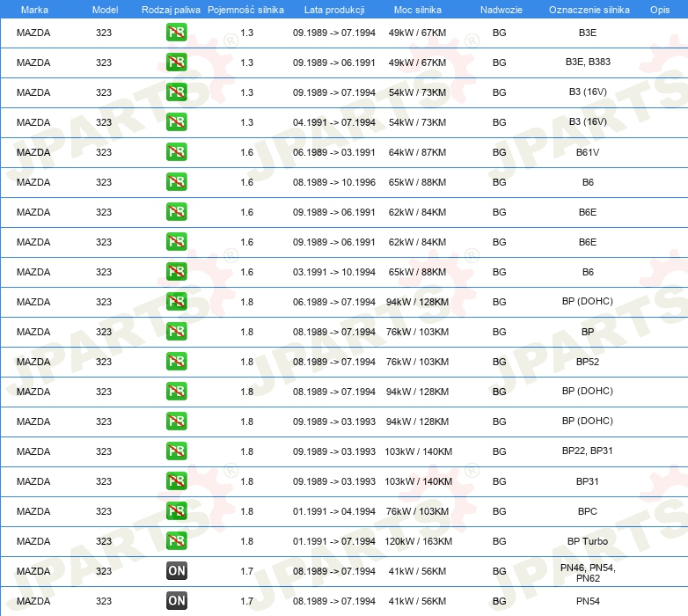Click the petrol icon in BP Turbo row
The width and height of the screenshot is (688, 616).
point(176,541)
